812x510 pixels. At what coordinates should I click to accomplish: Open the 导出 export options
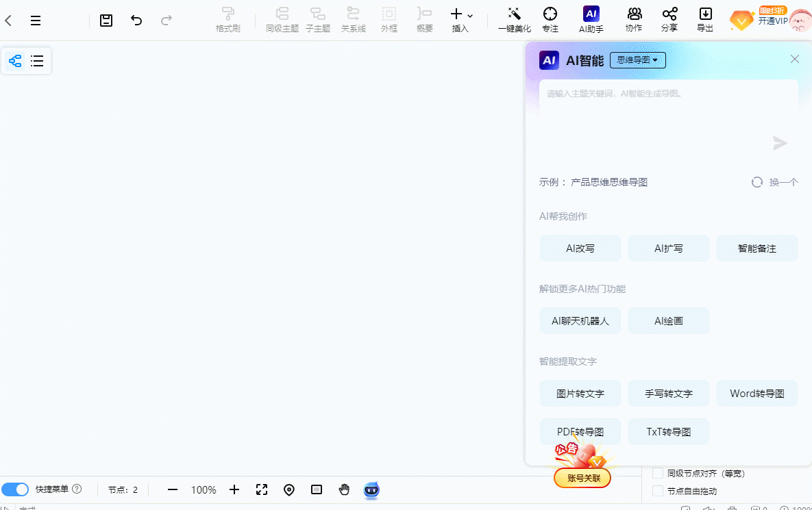click(705, 20)
